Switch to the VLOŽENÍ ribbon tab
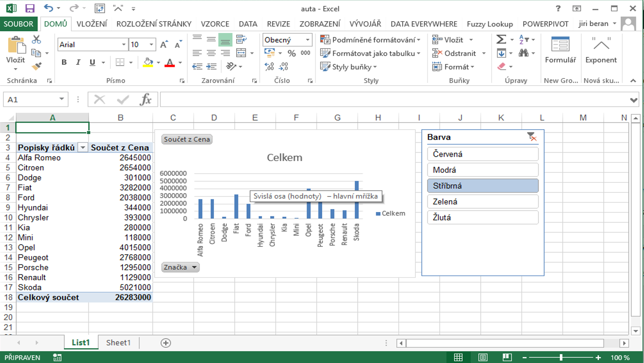The height and width of the screenshot is (363, 644). click(92, 24)
